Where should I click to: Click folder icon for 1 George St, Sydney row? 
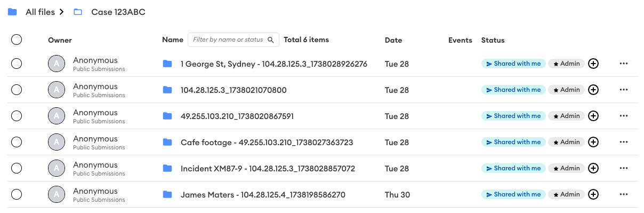click(167, 64)
